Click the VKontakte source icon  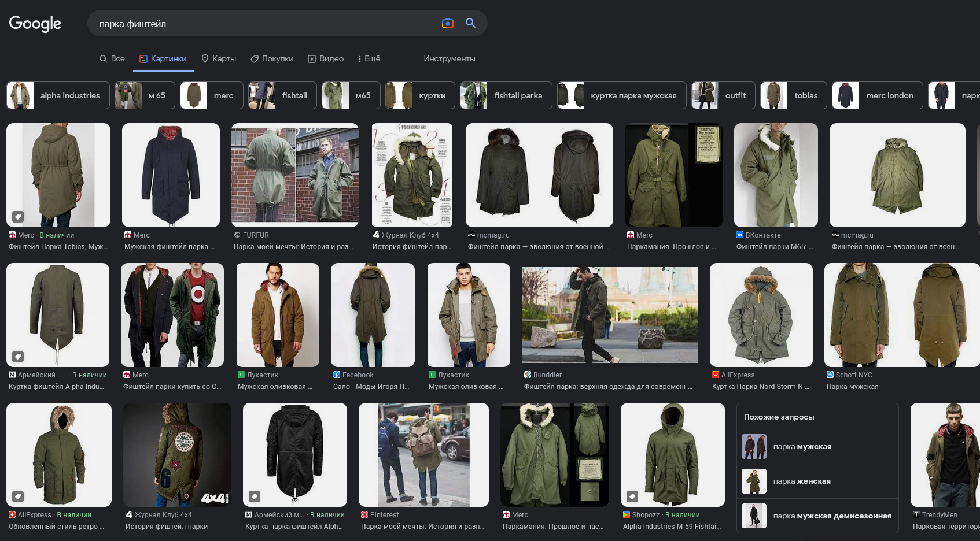(739, 235)
